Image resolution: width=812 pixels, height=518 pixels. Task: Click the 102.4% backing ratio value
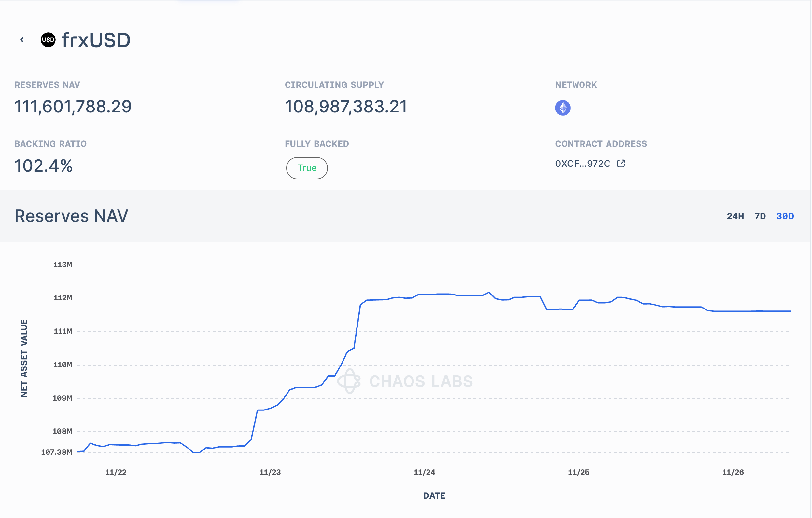pyautogui.click(x=44, y=166)
